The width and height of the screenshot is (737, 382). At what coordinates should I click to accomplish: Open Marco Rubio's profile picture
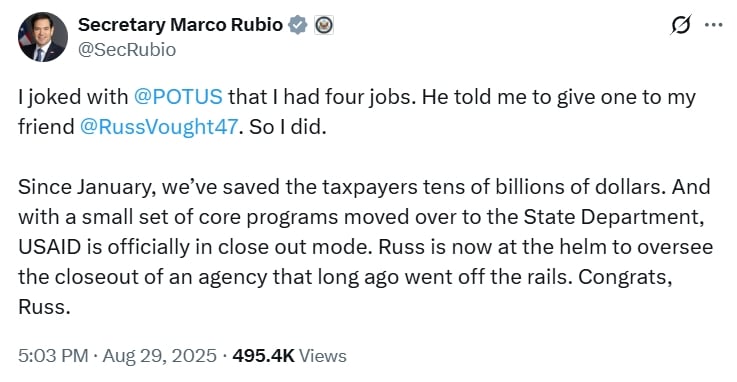tap(43, 37)
